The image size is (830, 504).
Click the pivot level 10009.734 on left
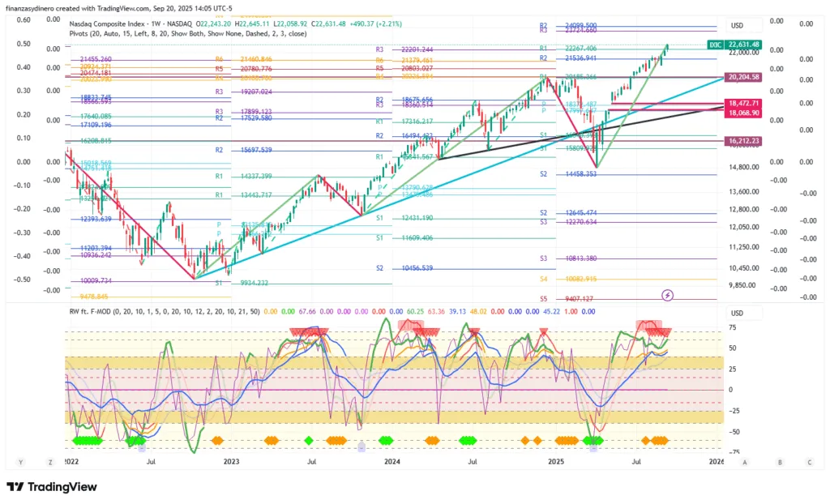(x=96, y=280)
